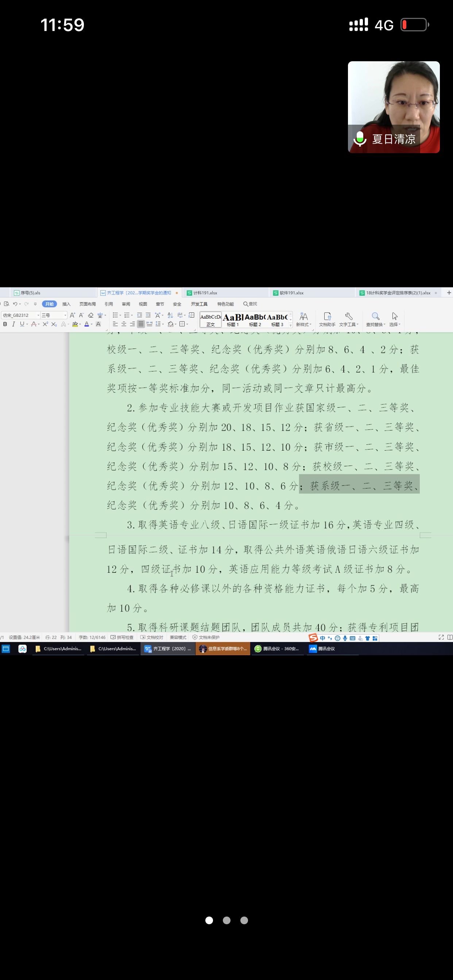The image size is (453, 980).
Task: Click the sort icon in paragraph tools
Action: coord(170,315)
